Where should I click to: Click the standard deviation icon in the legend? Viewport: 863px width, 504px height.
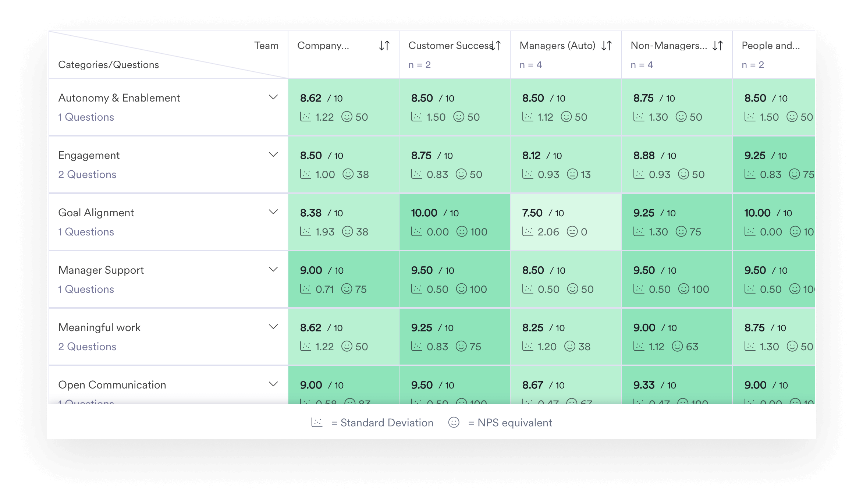317,422
